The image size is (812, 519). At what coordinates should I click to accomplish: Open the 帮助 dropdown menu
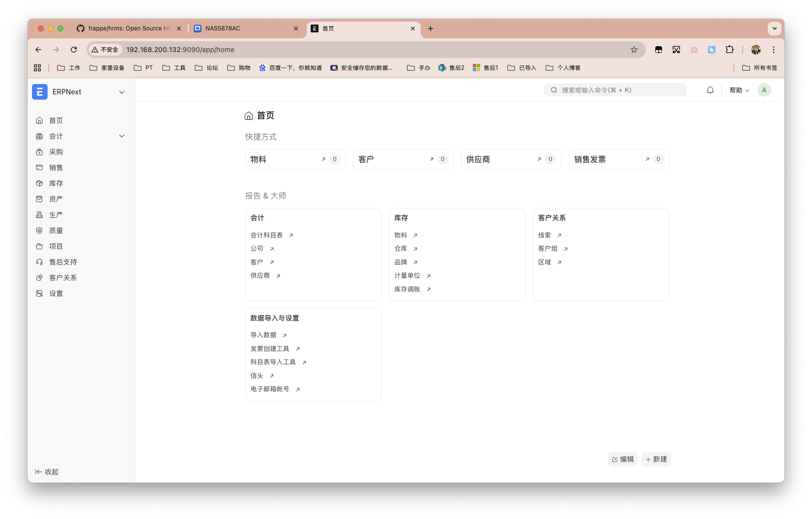tap(739, 90)
